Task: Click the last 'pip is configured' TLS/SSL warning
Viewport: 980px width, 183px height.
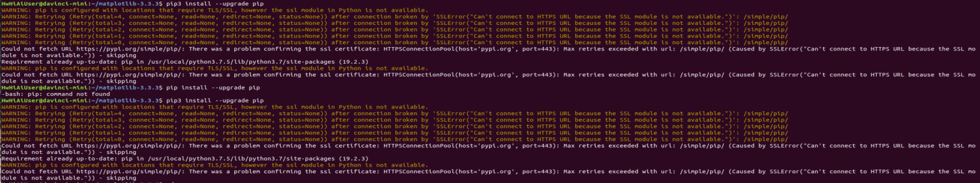Action: click(215, 165)
